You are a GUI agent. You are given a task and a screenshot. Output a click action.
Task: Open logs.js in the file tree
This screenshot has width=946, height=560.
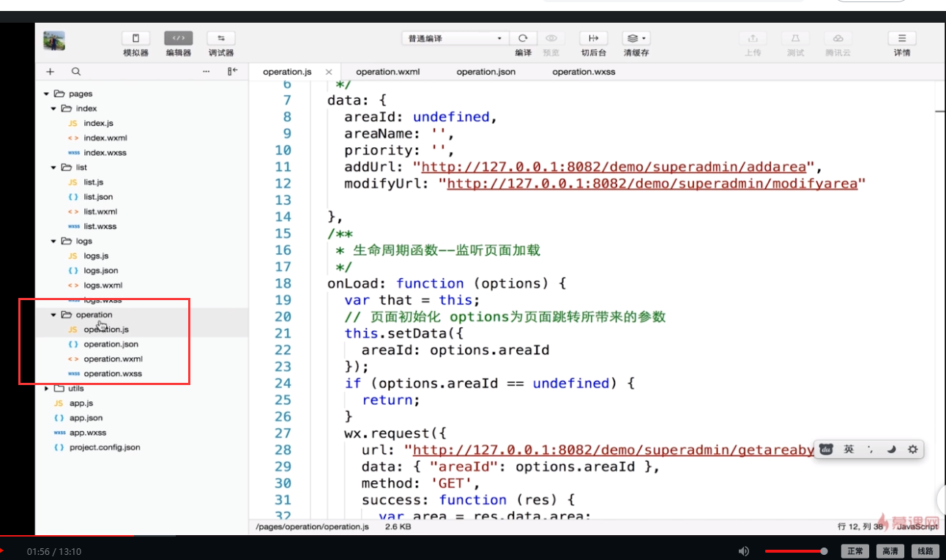tap(96, 256)
